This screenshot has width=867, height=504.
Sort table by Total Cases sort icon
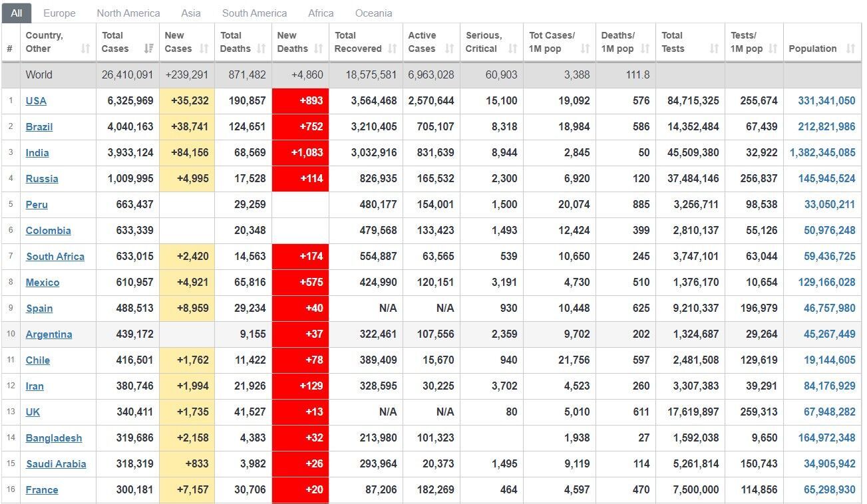[148, 49]
